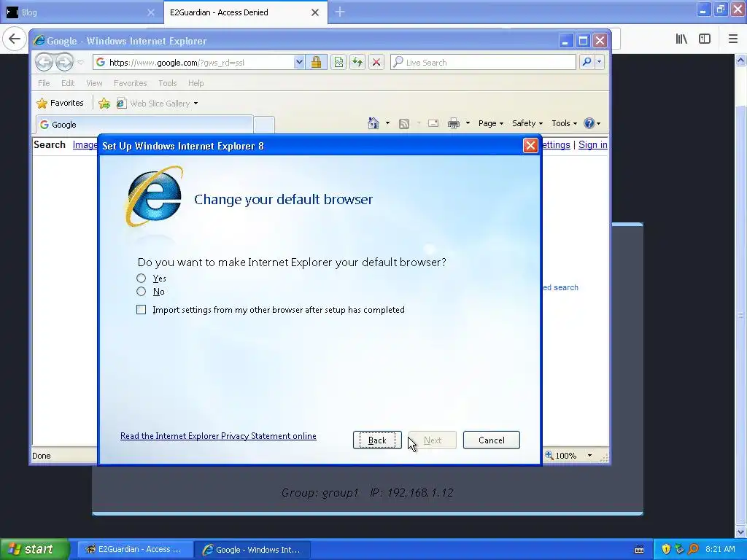
Task: Click the Firefox back arrow button
Action: (x=15, y=39)
